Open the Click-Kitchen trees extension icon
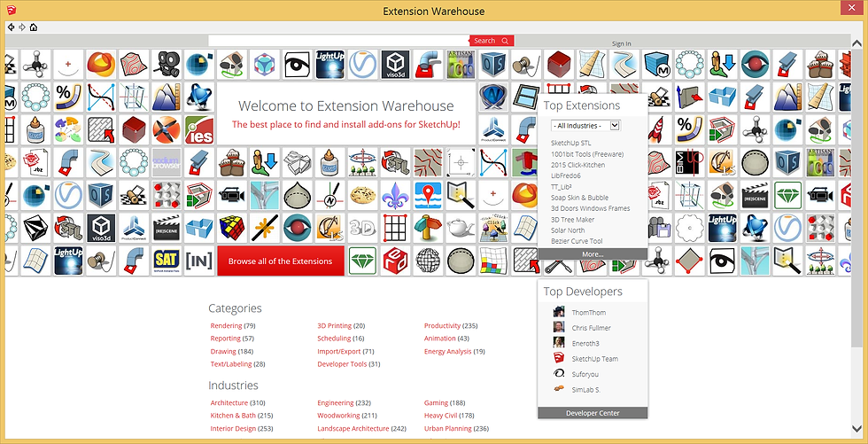 click(x=493, y=228)
